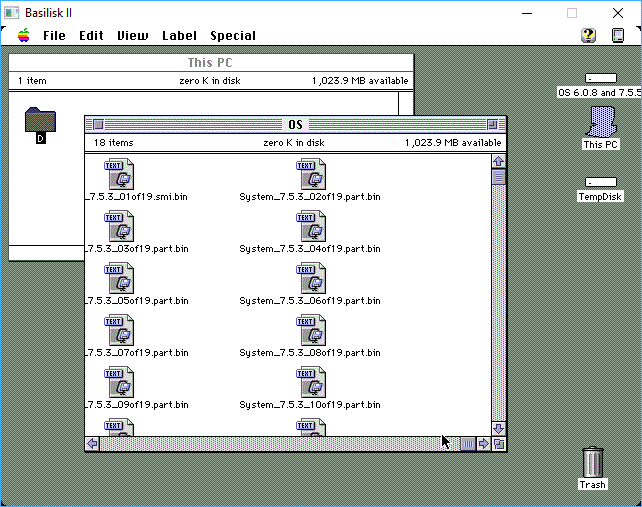Click the scroll up arrow in OS window

pos(498,161)
